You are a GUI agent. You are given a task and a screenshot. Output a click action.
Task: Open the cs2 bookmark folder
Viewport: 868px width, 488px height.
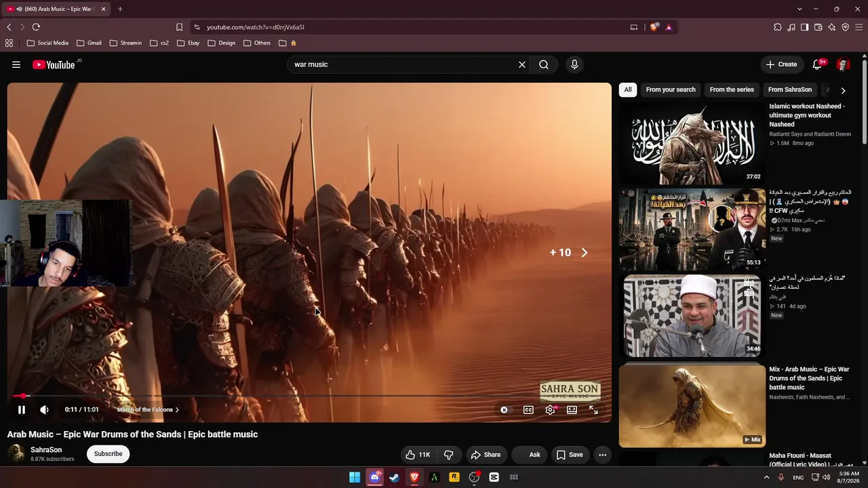(159, 43)
